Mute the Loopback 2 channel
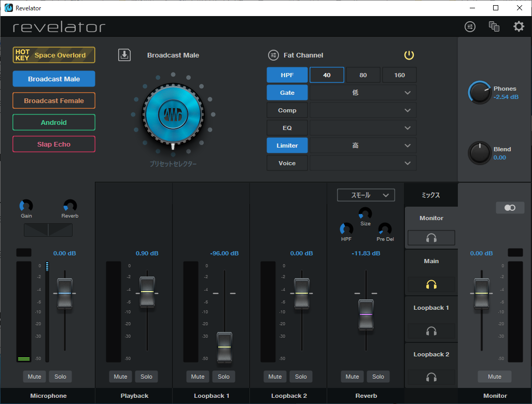The width and height of the screenshot is (532, 404). [275, 377]
